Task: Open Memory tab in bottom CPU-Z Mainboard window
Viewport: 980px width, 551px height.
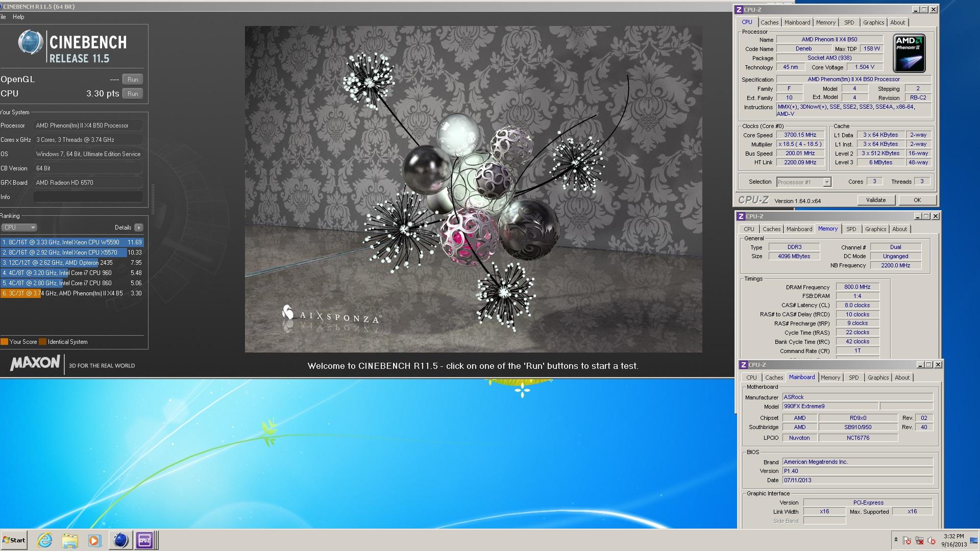Action: pos(830,378)
